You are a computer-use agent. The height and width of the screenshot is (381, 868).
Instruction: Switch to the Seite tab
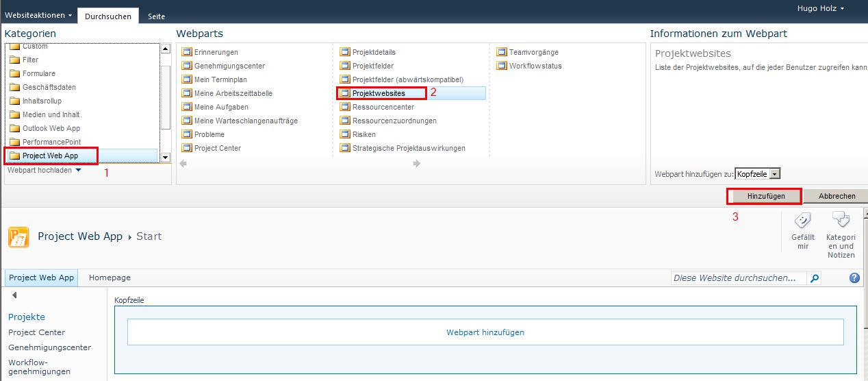click(x=156, y=16)
